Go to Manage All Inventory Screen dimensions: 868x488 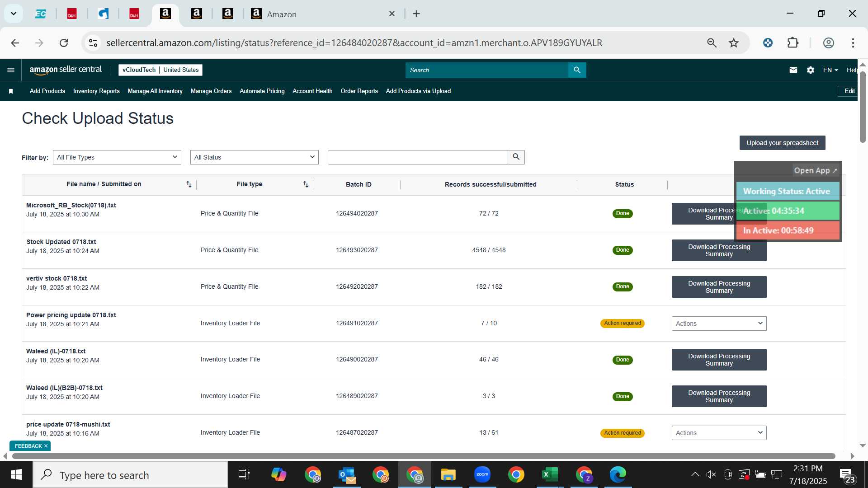pos(155,91)
